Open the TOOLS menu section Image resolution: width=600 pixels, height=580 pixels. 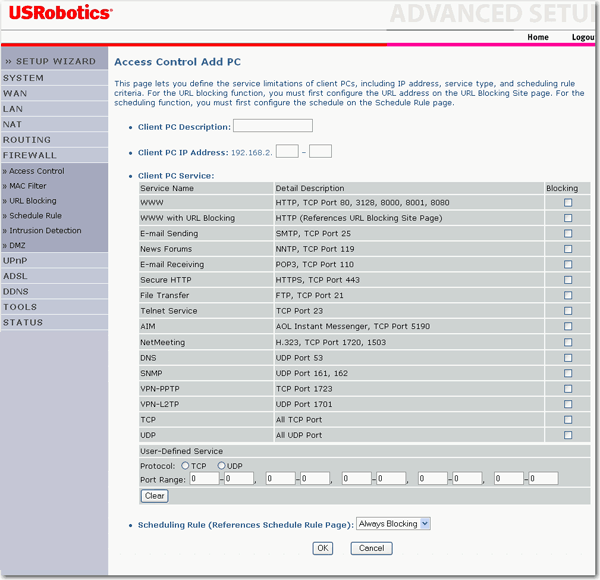pos(55,307)
